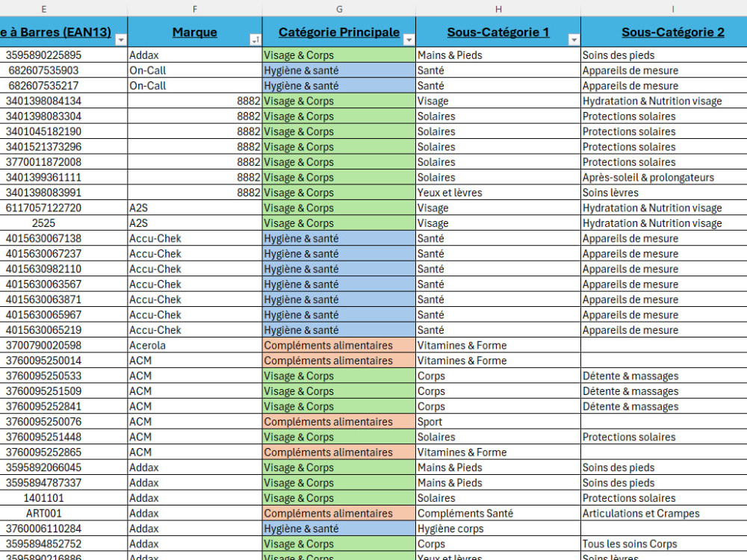Click Vitamines & Forme in row 3760095252865
747x560 pixels.
pos(498,452)
